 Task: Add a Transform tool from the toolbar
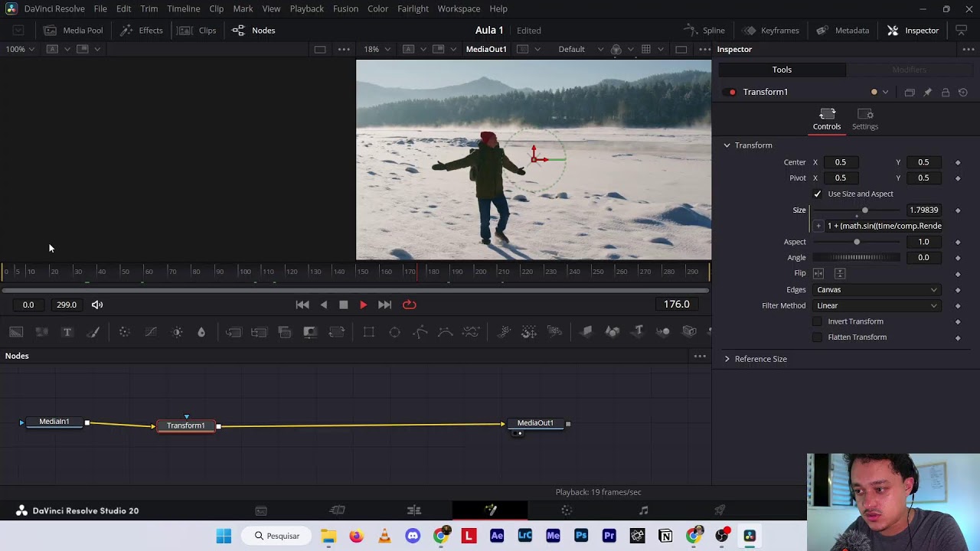336,331
